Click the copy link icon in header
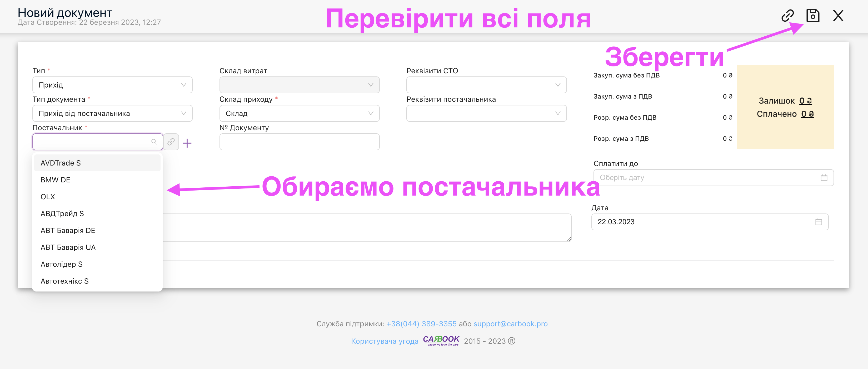The width and height of the screenshot is (868, 369). (787, 16)
